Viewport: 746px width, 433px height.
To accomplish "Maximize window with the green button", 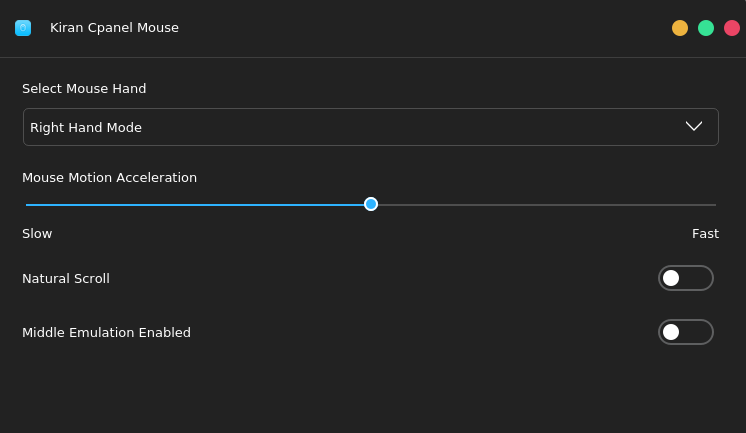I will point(706,28).
